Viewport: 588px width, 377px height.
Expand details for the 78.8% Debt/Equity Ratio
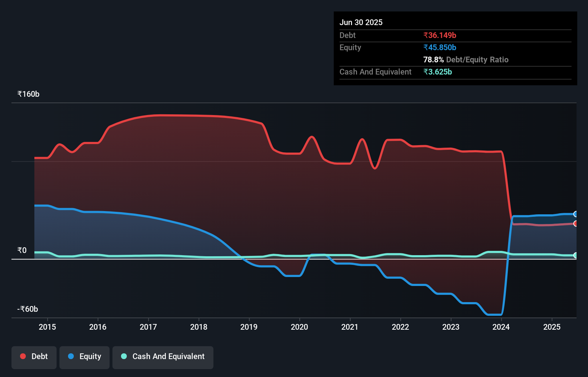click(466, 59)
